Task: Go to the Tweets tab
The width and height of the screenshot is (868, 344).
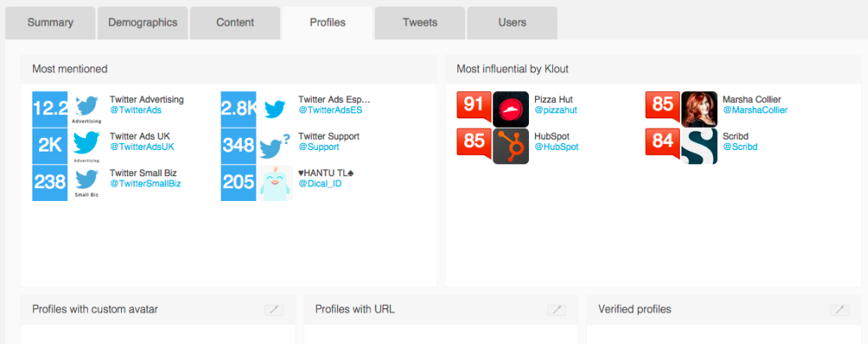Action: 420,23
